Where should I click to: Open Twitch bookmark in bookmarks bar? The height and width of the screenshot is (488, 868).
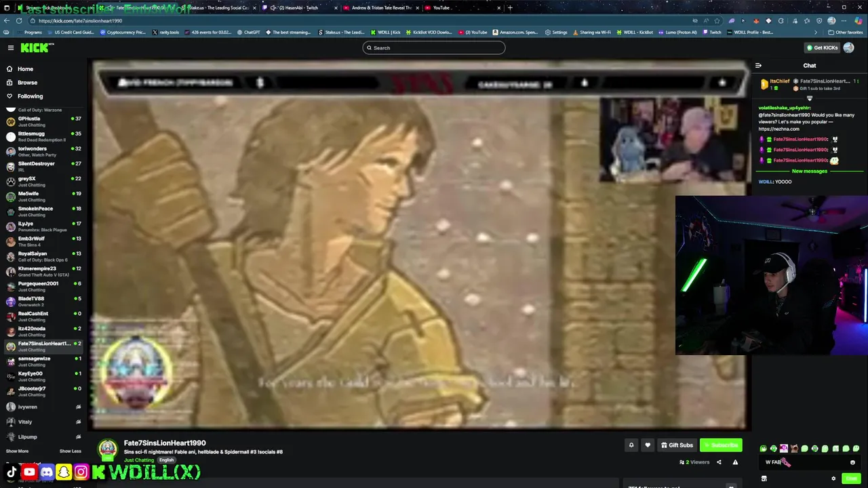[712, 32]
